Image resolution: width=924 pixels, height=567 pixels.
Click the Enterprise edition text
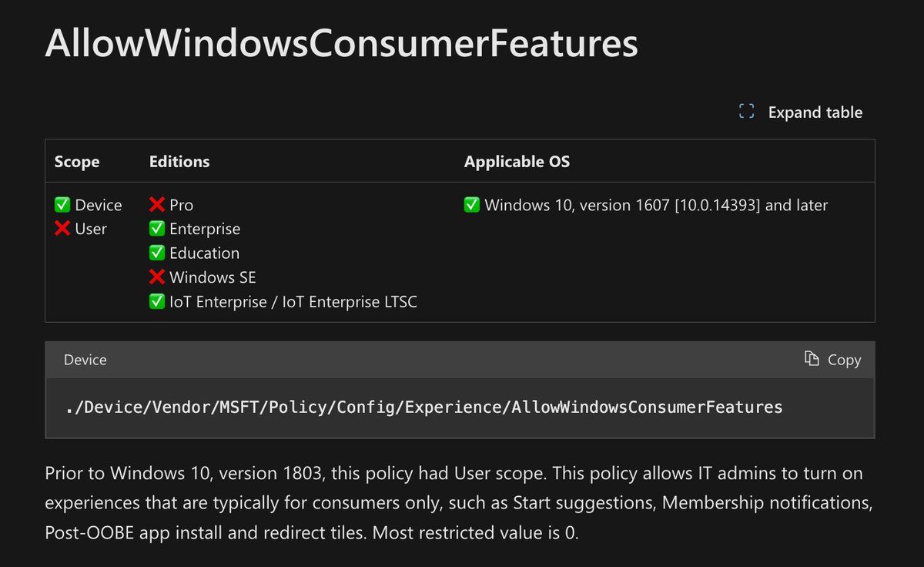pyautogui.click(x=205, y=229)
